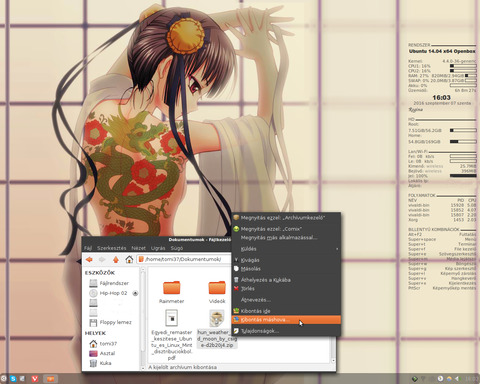Select the Egyedi_remaster PDF file icon

coord(172,318)
